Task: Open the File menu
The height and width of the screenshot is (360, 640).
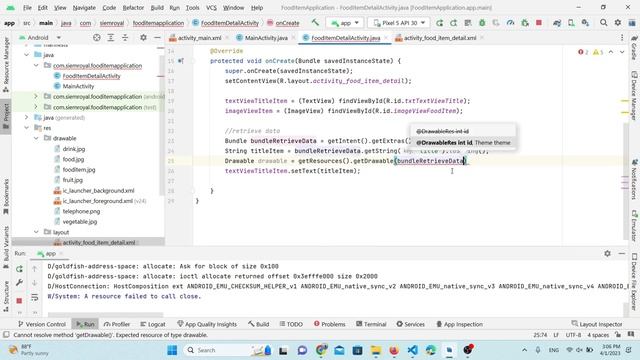Action: pyautogui.click(x=27, y=7)
